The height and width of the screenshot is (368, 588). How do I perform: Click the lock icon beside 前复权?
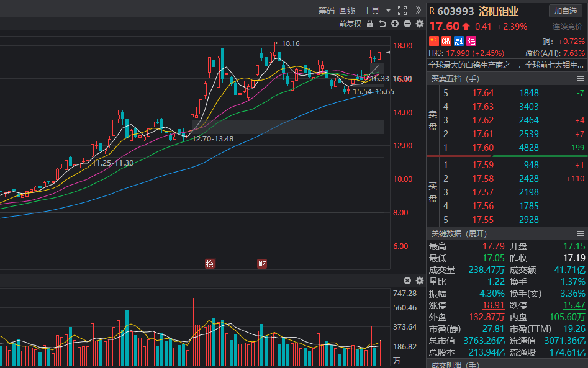pyautogui.click(x=370, y=24)
